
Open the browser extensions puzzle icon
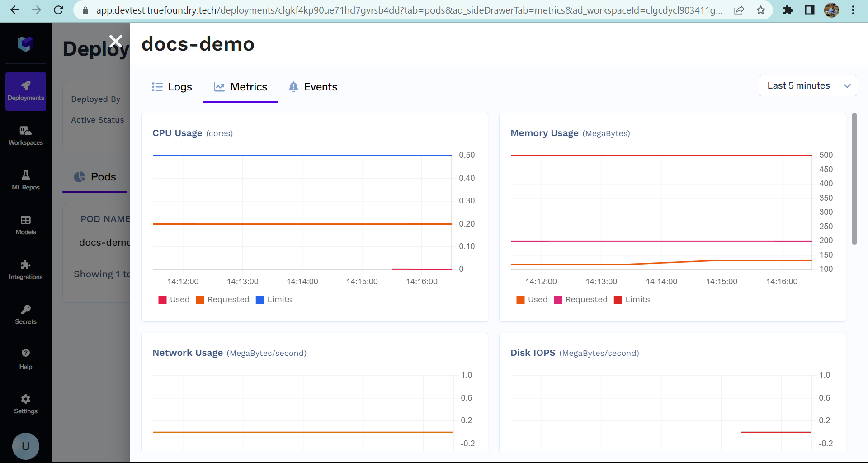pyautogui.click(x=788, y=10)
